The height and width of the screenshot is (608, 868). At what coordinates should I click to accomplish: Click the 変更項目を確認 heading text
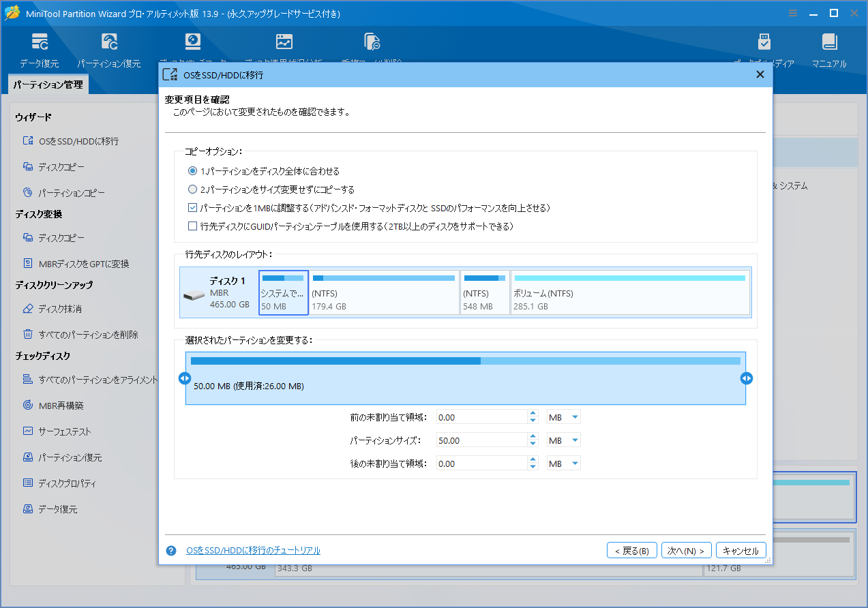coord(197,100)
